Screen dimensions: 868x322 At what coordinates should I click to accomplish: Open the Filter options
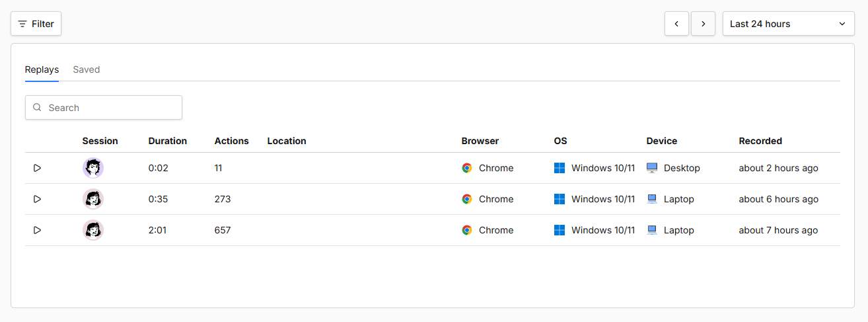[36, 24]
